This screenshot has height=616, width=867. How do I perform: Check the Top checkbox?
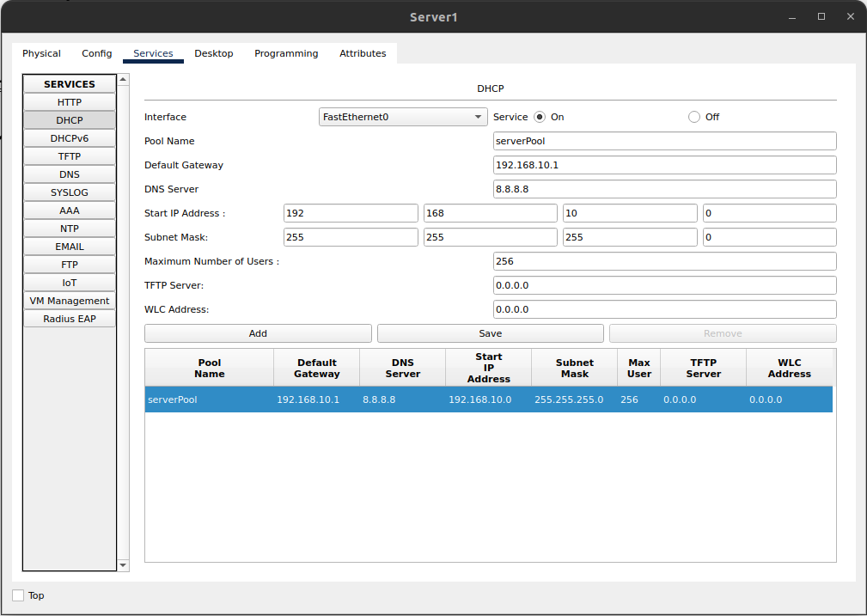pos(18,595)
